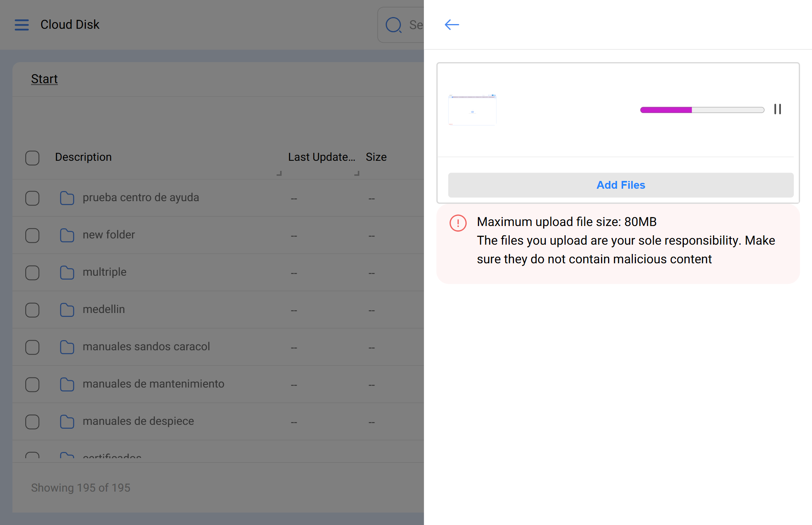Image resolution: width=812 pixels, height=525 pixels.
Task: Sort by Last Update column header
Action: point(321,157)
